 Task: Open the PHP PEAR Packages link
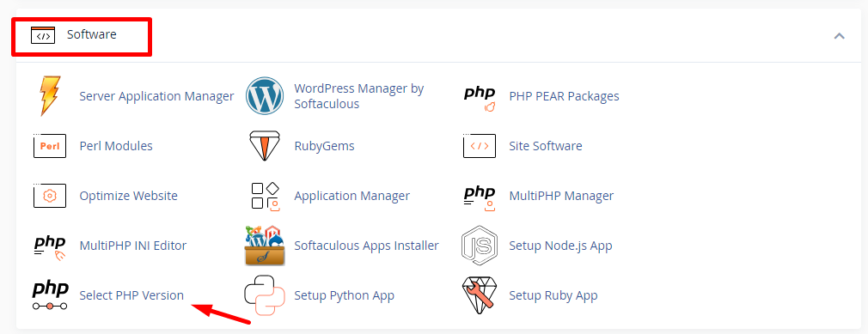click(x=564, y=96)
